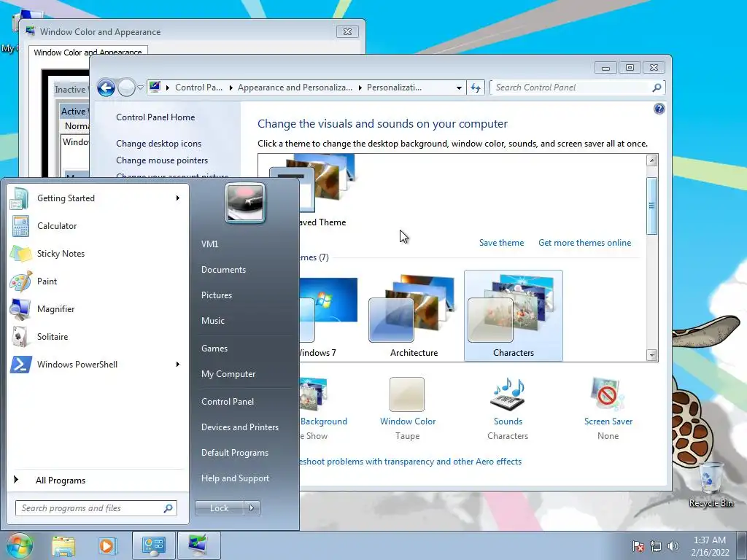The width and height of the screenshot is (747, 560).
Task: Click the volume speaker tray icon
Action: (x=673, y=546)
